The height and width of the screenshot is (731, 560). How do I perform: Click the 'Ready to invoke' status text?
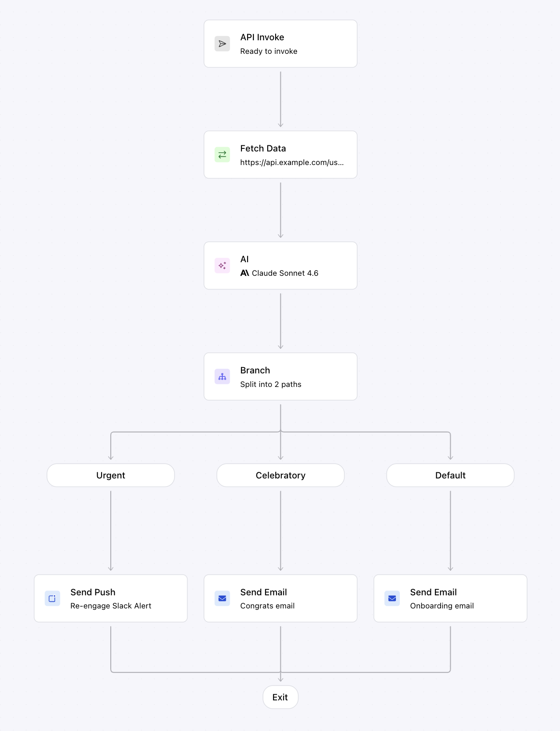(x=269, y=51)
